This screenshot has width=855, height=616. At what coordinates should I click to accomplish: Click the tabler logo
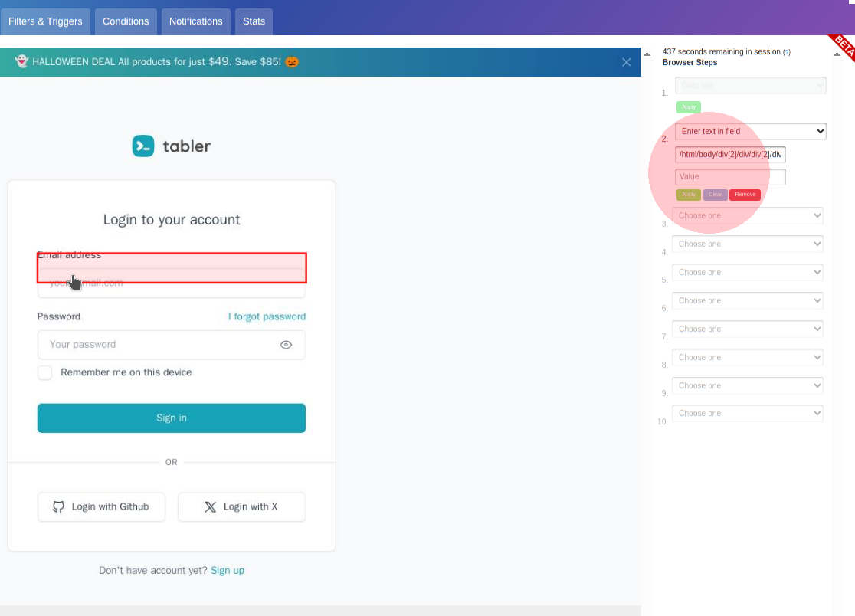click(172, 146)
